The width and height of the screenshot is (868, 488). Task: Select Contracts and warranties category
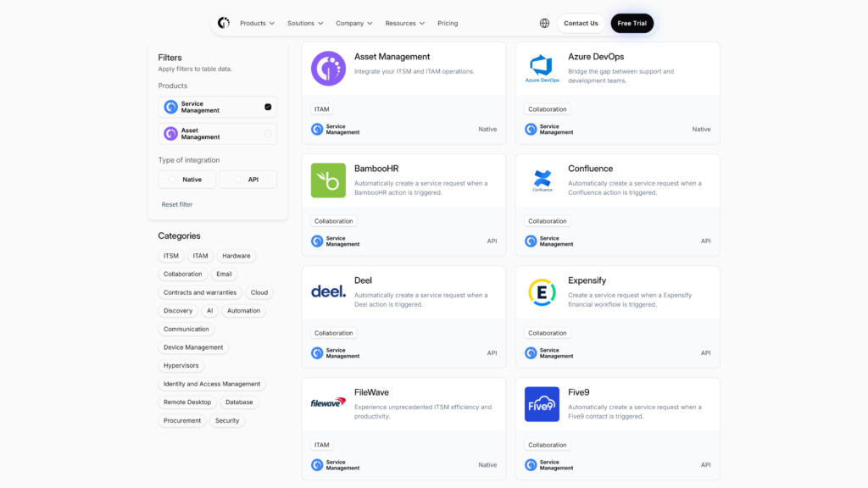(200, 292)
